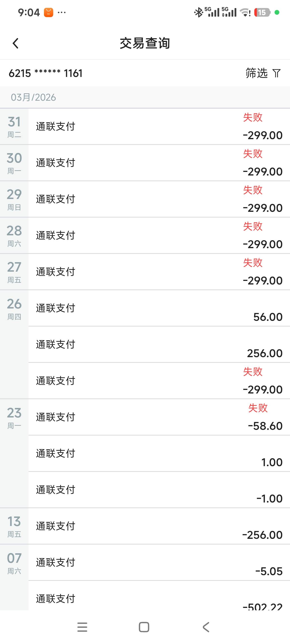The width and height of the screenshot is (290, 644).
Task: Open the 1.00 credit transaction
Action: click(159, 454)
